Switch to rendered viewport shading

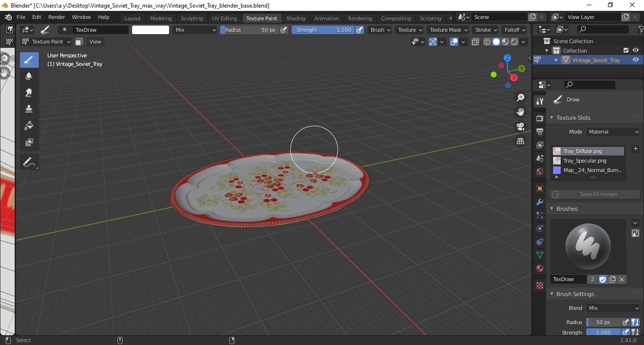pyautogui.click(x=514, y=42)
